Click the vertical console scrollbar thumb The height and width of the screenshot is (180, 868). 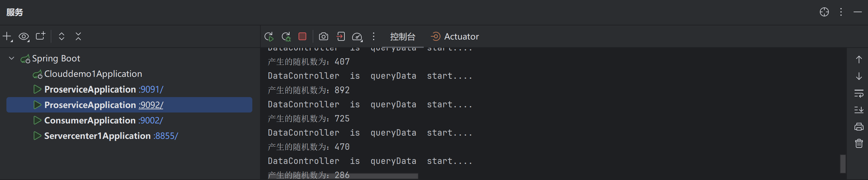(843, 164)
